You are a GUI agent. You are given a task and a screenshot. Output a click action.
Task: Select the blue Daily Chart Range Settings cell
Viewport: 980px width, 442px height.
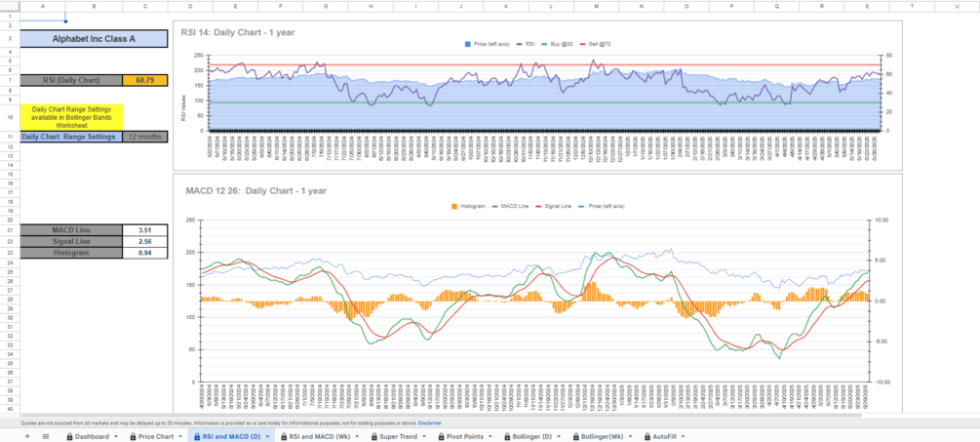pos(71,137)
